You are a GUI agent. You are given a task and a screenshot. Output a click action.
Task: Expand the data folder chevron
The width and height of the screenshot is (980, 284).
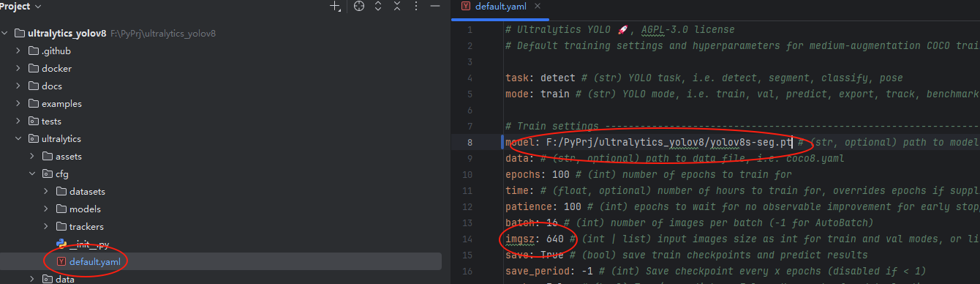tap(33, 280)
